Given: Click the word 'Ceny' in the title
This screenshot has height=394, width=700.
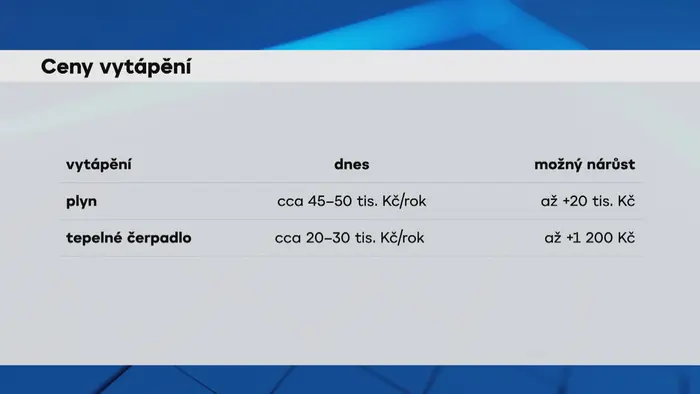Looking at the screenshot, I should [67, 67].
